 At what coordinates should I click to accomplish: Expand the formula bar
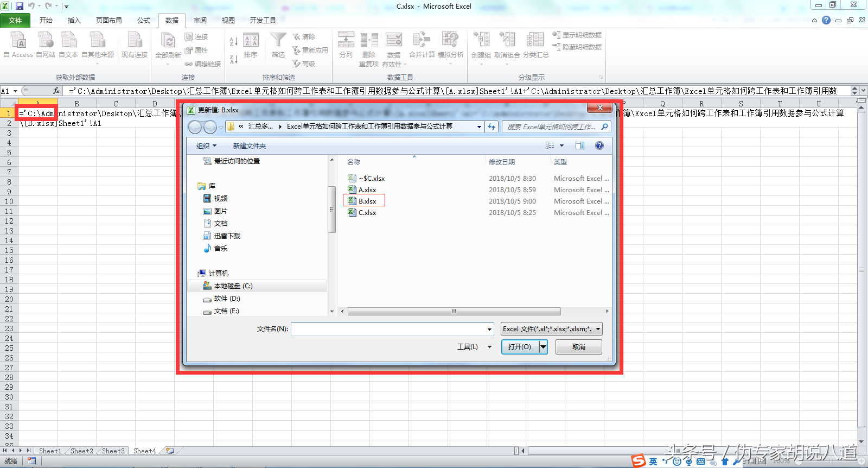864,91
